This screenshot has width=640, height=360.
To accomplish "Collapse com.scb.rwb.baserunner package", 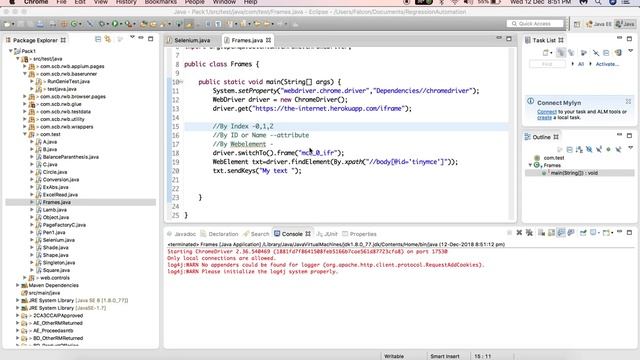I will (24, 74).
